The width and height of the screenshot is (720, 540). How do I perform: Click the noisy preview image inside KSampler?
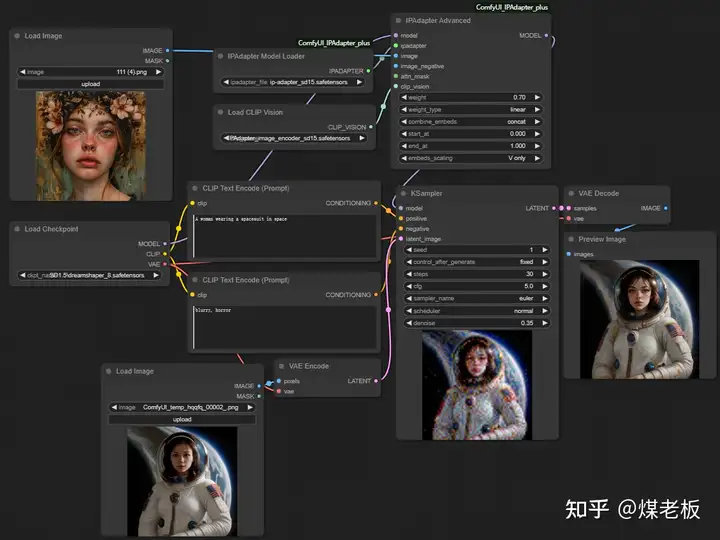477,385
